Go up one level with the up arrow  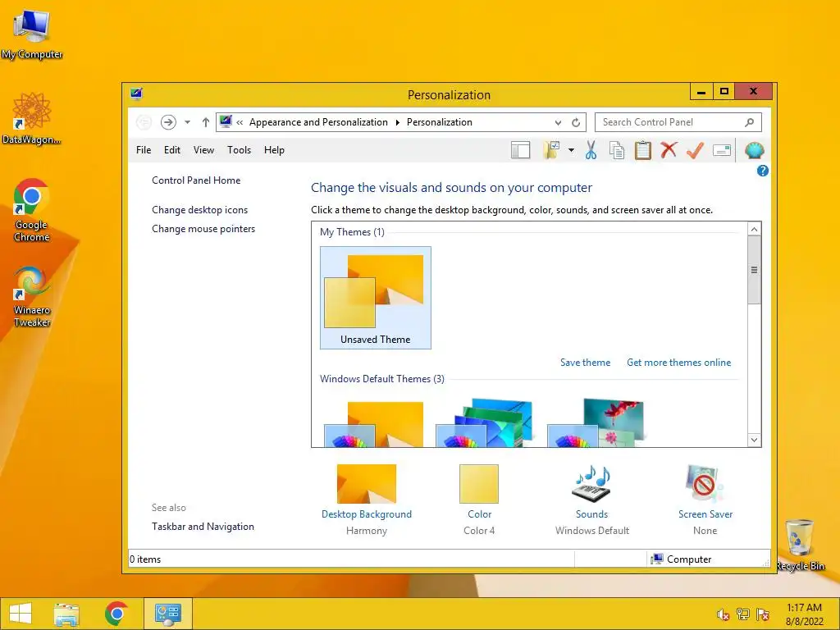click(206, 123)
